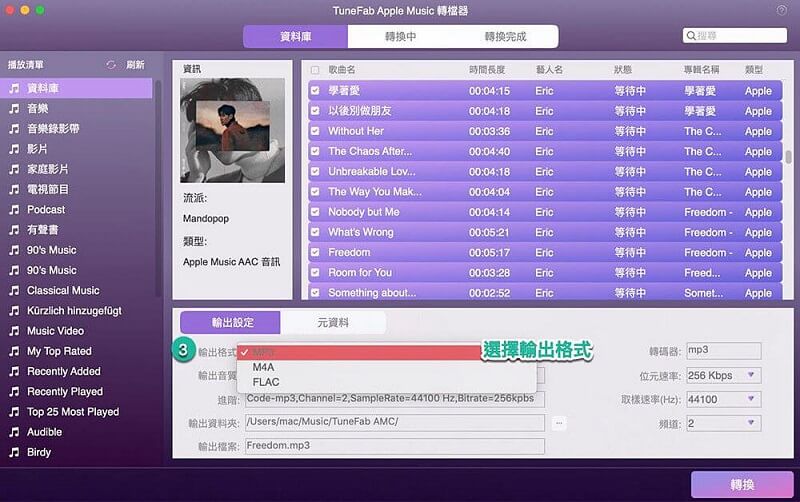Click the music note icon next to My Top Rated

pos(14,351)
